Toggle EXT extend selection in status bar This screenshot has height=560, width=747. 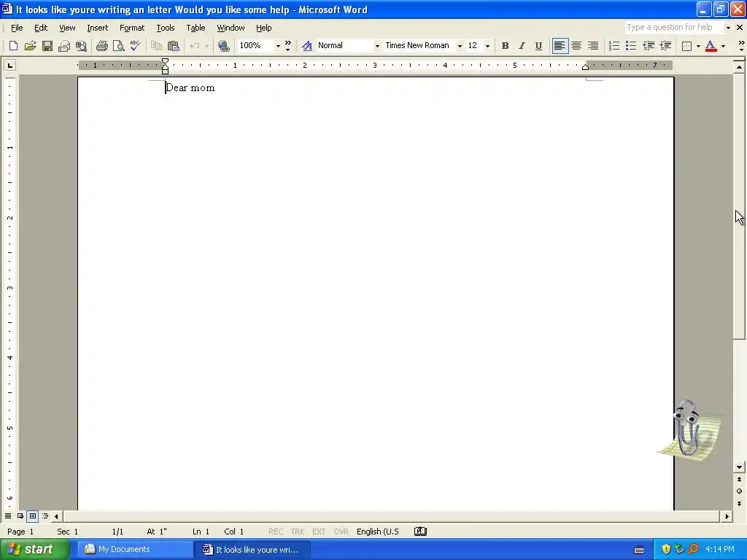click(x=320, y=532)
